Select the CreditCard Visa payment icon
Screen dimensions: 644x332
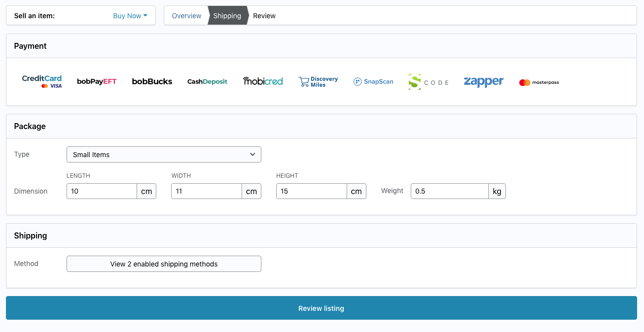[x=42, y=81]
